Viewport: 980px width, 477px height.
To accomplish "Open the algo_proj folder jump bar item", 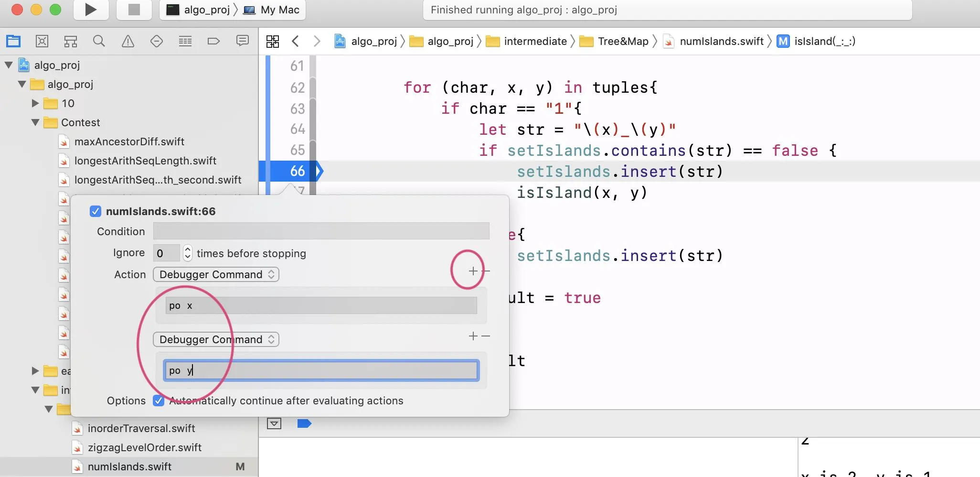I will [x=442, y=41].
